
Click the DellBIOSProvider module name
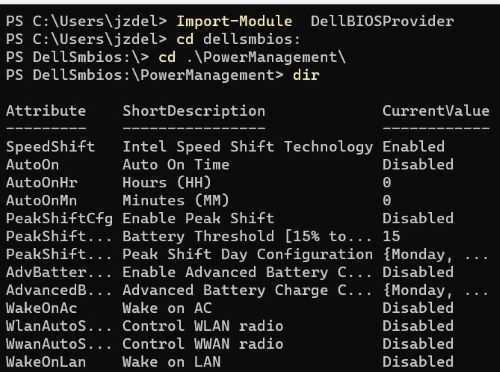tap(382, 21)
